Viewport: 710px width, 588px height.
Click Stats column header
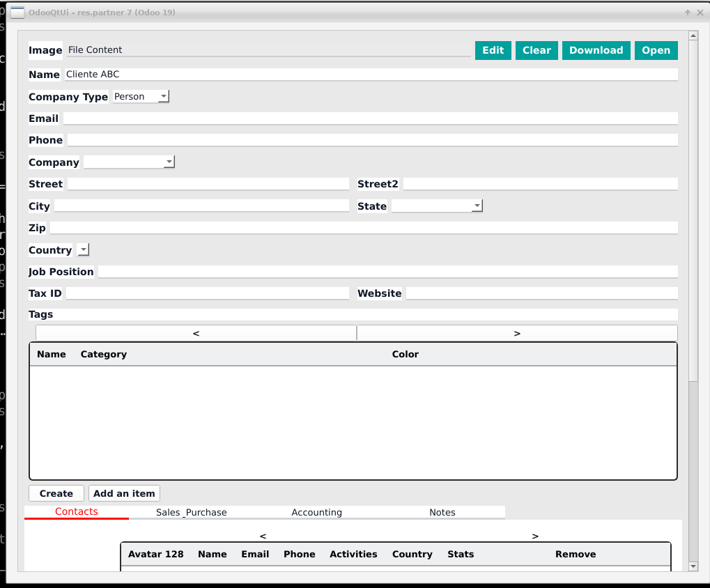pos(461,555)
